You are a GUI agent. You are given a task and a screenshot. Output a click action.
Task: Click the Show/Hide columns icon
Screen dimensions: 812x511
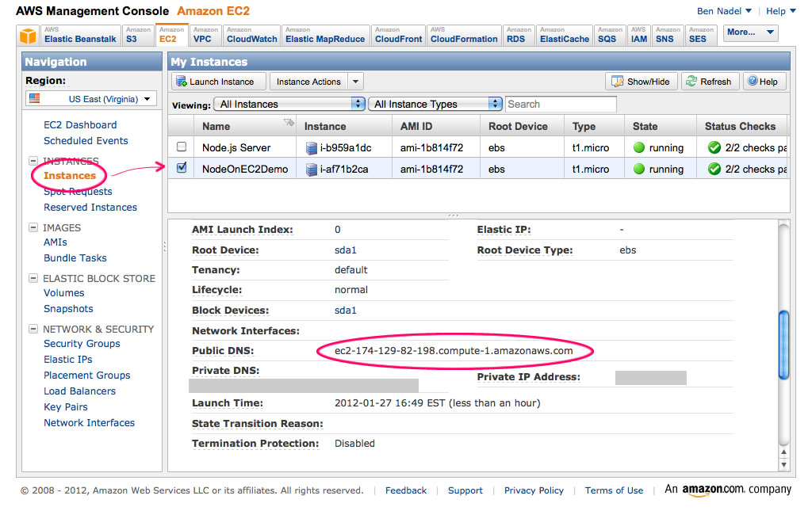pyautogui.click(x=617, y=81)
